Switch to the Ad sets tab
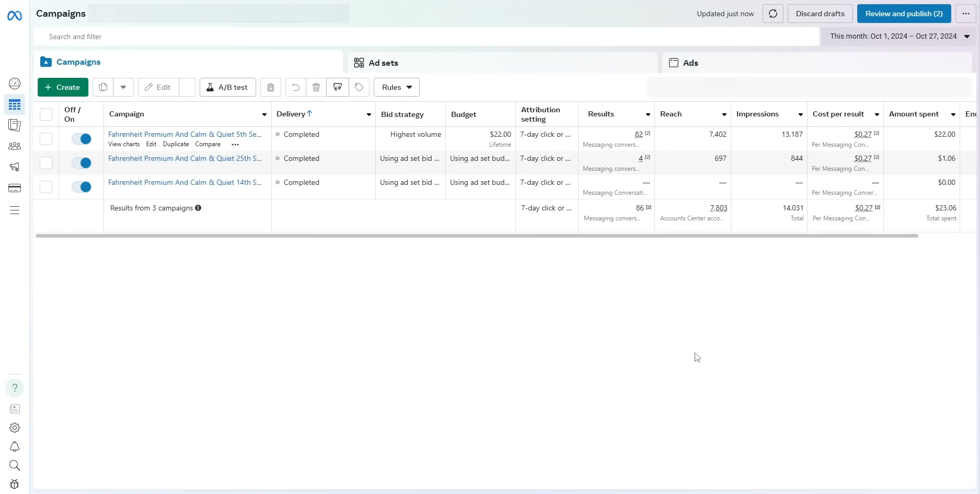Viewport: 980px width, 494px height. click(x=383, y=63)
